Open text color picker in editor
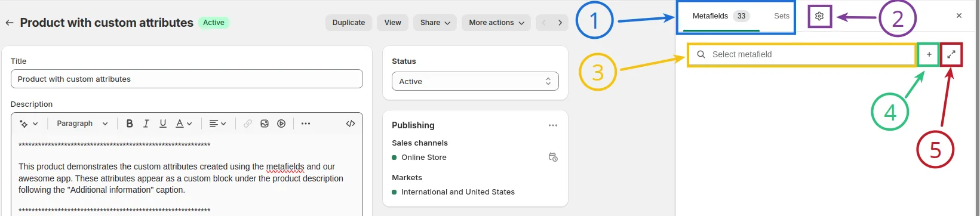This screenshot has width=980, height=216. pos(184,124)
